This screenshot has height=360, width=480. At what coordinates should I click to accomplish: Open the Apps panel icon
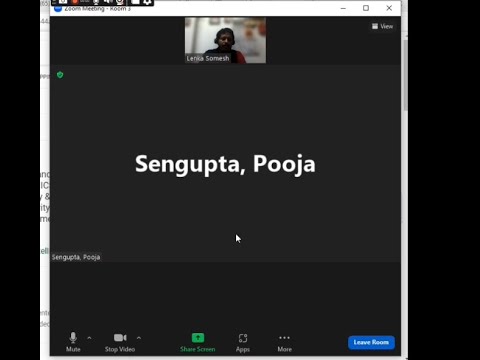[243, 338]
